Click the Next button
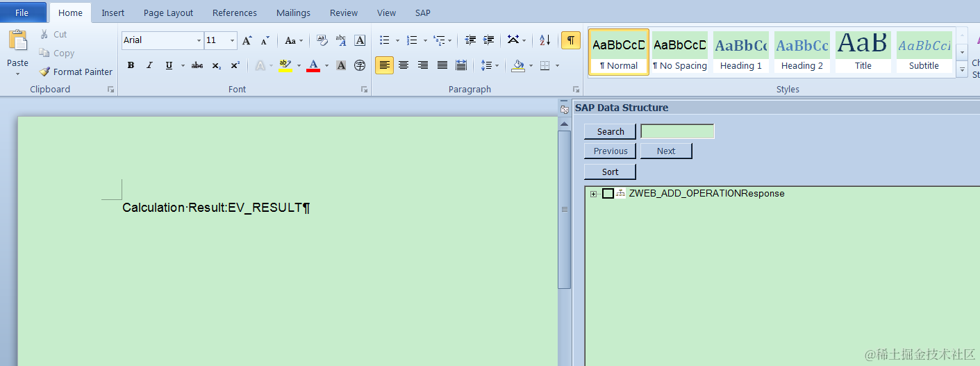The image size is (980, 366). (666, 151)
